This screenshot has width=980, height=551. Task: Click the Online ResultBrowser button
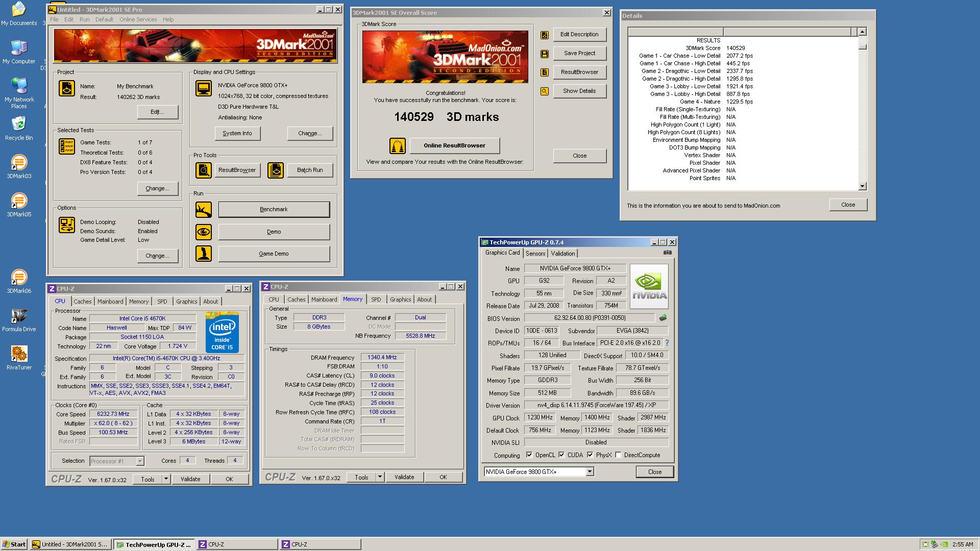coord(455,145)
